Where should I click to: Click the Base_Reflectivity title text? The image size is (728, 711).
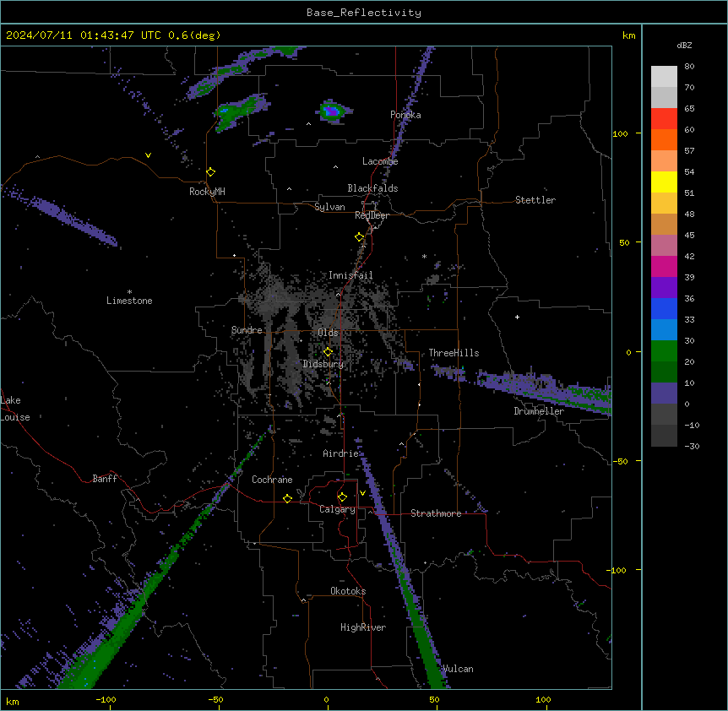tap(364, 13)
